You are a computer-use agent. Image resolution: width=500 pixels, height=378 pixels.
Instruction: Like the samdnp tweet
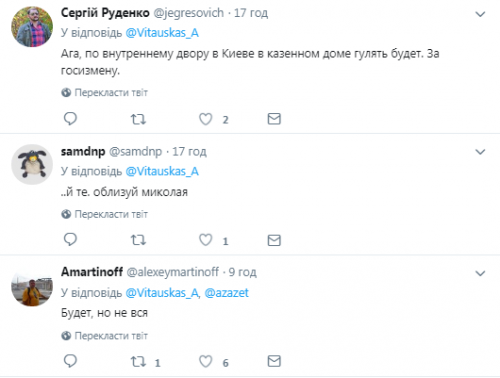coord(206,240)
